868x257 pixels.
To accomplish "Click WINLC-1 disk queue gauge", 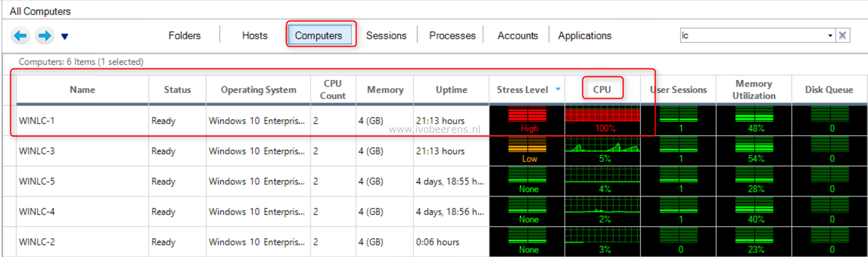I will 829,120.
